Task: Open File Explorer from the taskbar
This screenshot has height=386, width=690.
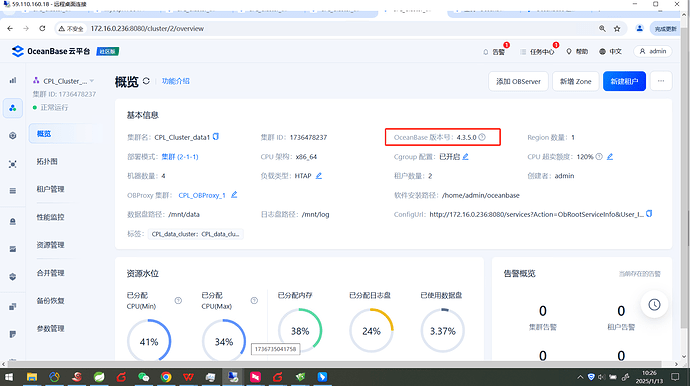Action: point(32,377)
